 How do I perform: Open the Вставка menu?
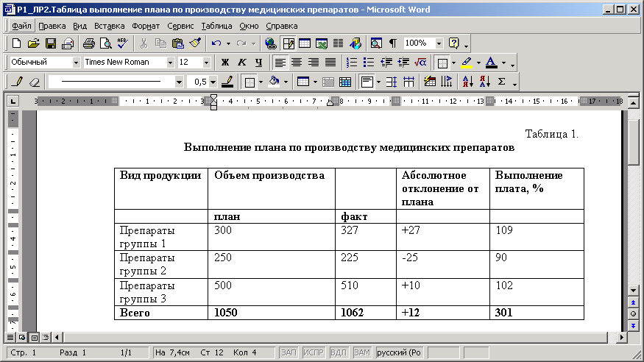[109, 26]
